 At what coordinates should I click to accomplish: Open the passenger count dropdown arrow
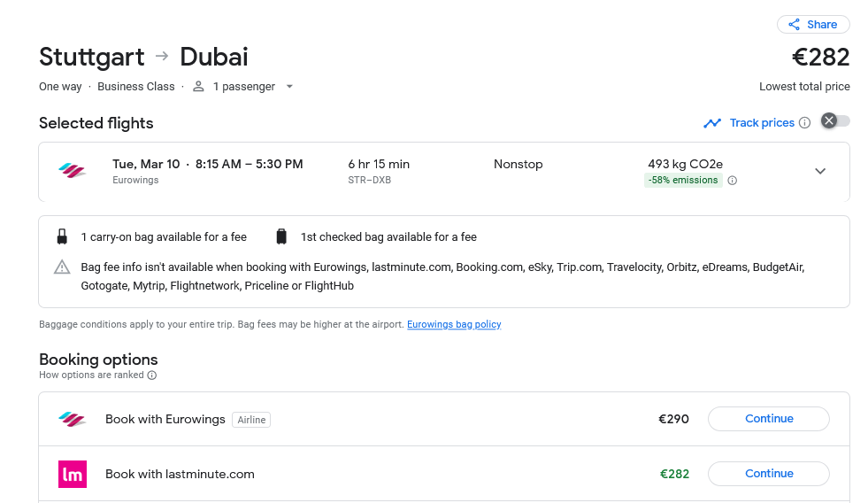(x=289, y=87)
